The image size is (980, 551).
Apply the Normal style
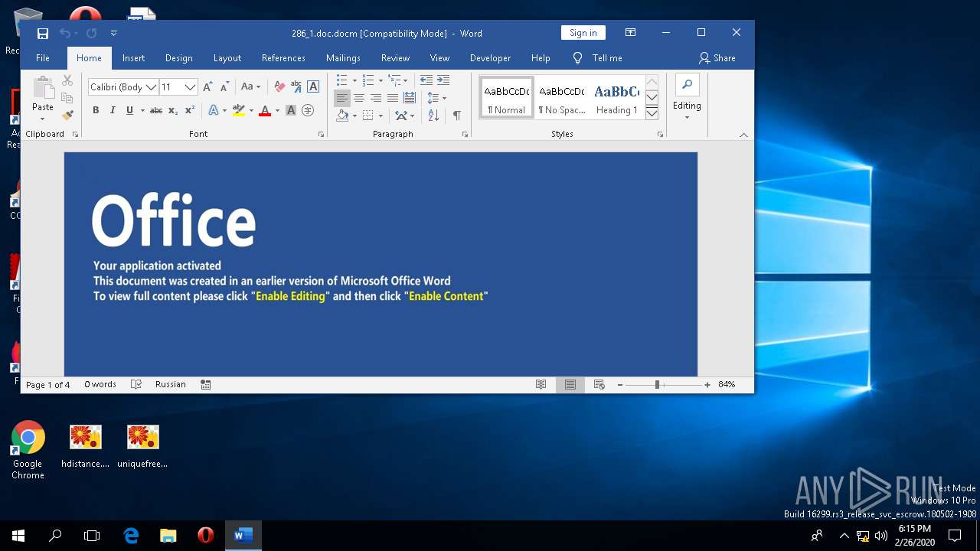tap(507, 97)
